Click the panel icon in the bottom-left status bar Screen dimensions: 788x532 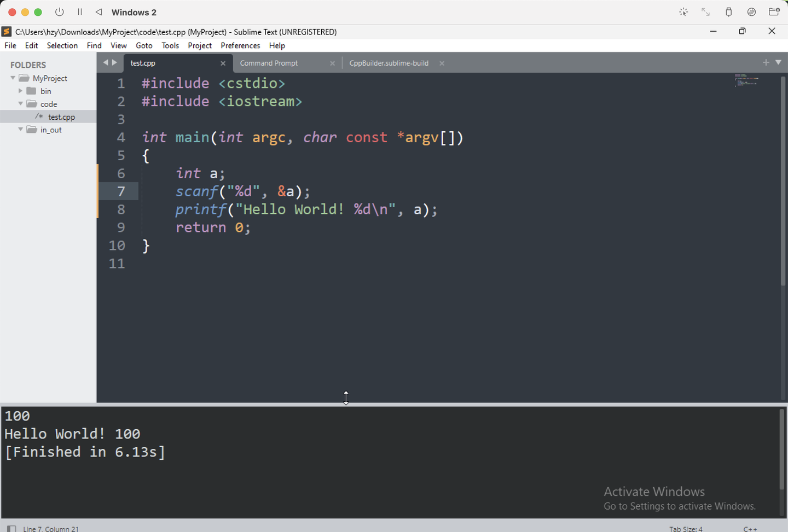12,528
